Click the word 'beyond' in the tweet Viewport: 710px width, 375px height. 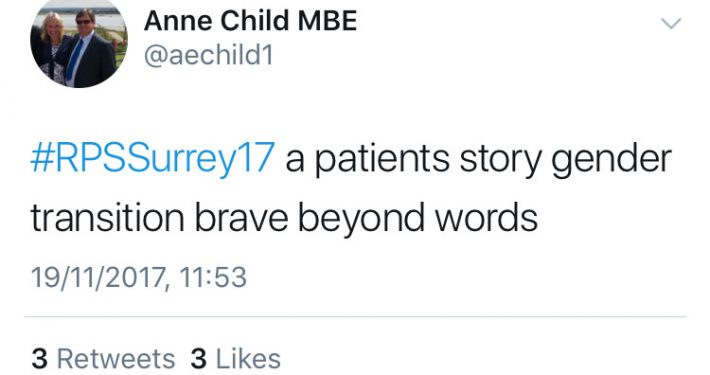(x=361, y=219)
